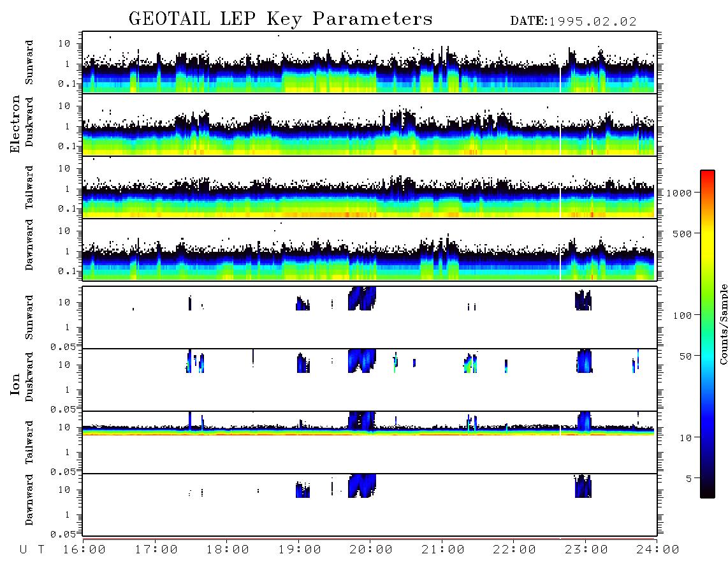Click the Electron Sunward spectrogram panel
728x561 pixels.
pos(370,62)
